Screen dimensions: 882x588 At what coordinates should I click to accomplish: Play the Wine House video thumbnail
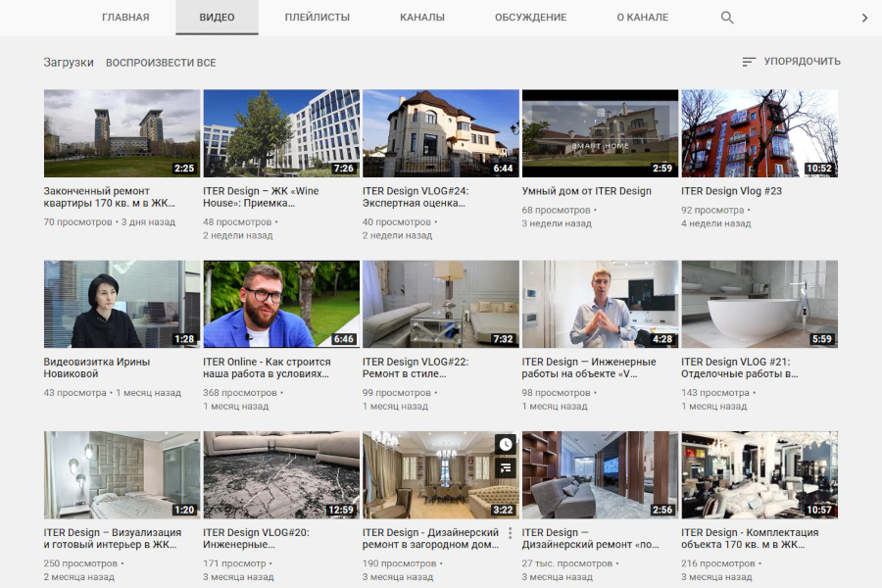pos(281,133)
